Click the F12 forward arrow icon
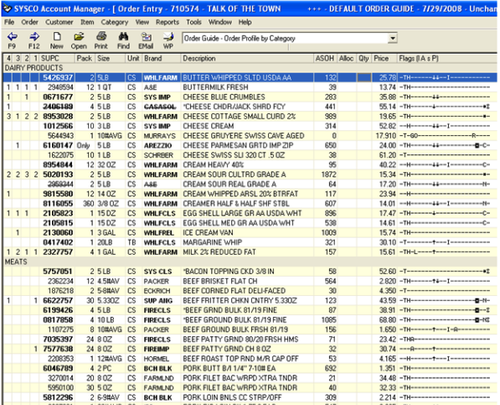The width and height of the screenshot is (500, 405). (x=34, y=37)
